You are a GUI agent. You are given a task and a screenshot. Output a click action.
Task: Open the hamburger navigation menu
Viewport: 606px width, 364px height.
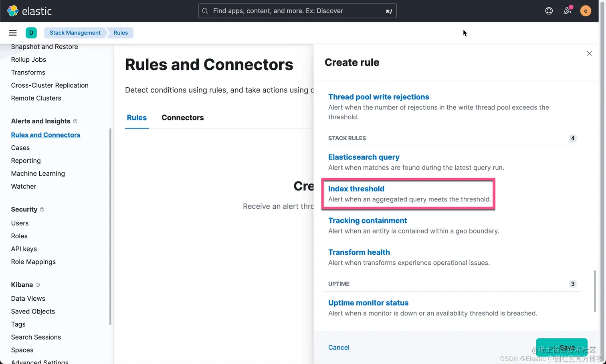tap(13, 33)
